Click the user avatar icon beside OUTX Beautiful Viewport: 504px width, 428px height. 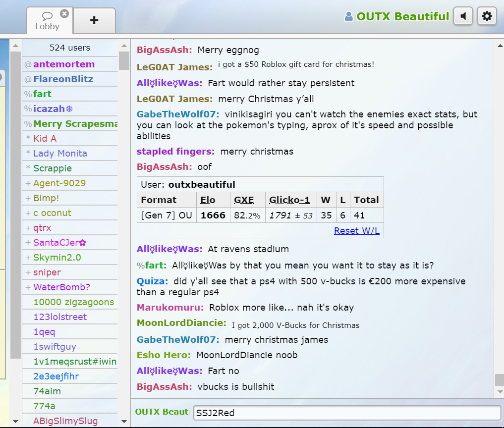(x=348, y=16)
